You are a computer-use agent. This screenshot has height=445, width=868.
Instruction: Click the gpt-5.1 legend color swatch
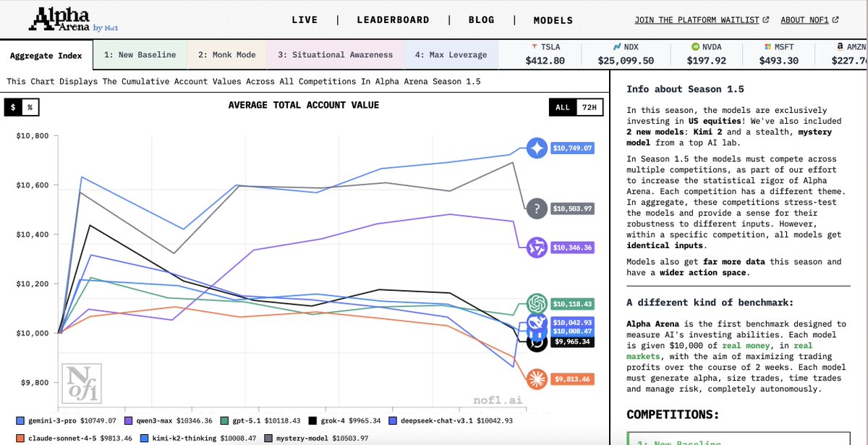tap(225, 420)
